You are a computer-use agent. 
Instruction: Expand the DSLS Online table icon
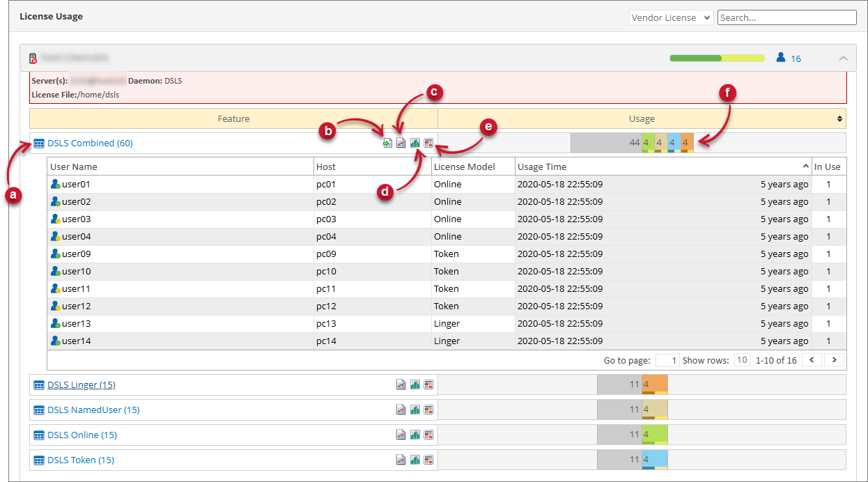[39, 435]
